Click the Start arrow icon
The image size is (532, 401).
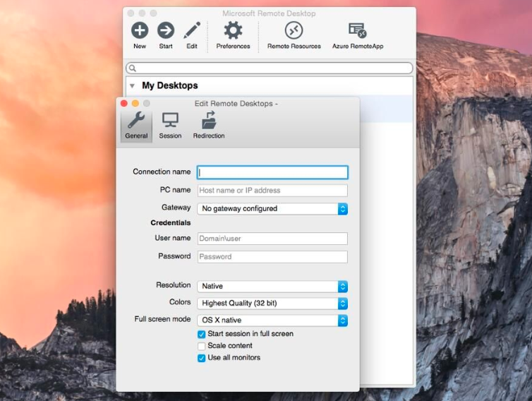pos(166,30)
